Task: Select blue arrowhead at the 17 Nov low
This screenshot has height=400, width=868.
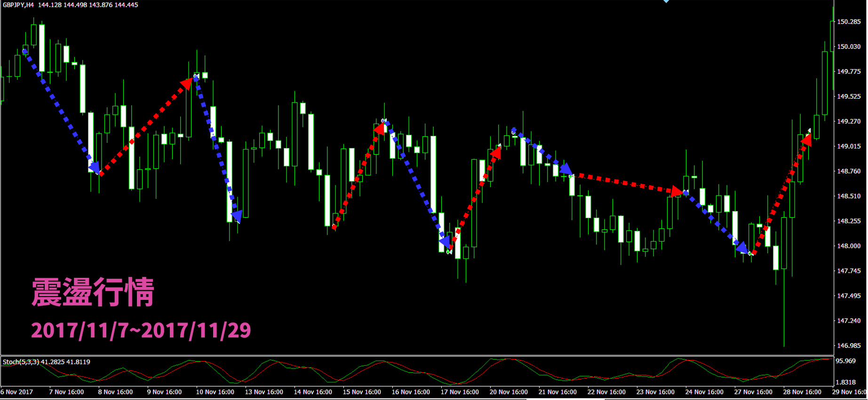Action: tap(445, 242)
